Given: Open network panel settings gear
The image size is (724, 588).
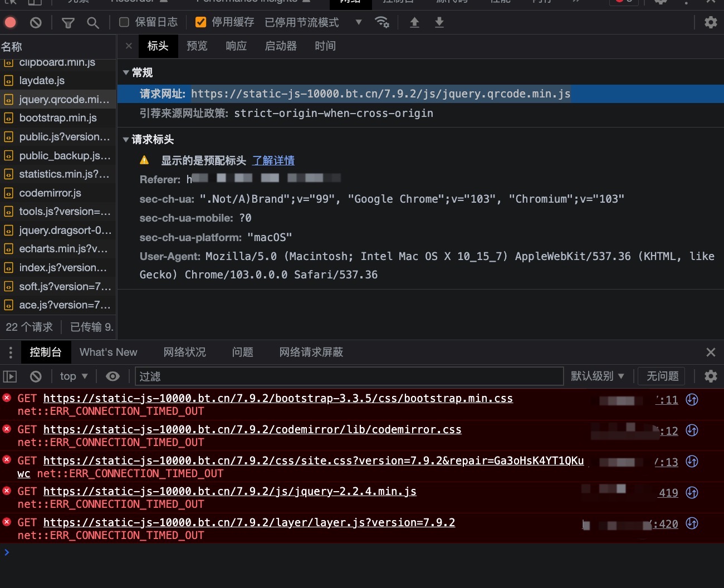Looking at the screenshot, I should (711, 22).
